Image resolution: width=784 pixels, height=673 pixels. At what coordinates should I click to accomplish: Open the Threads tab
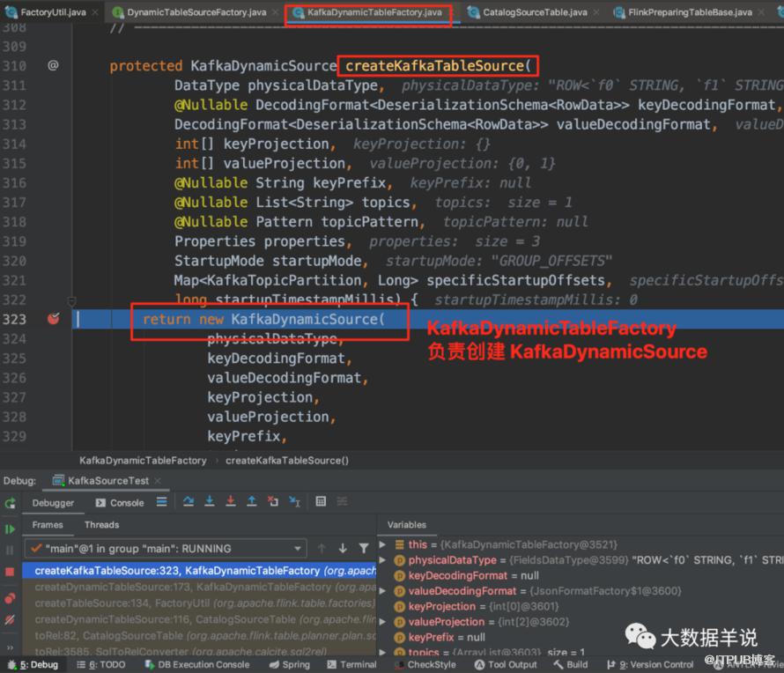pos(101,525)
